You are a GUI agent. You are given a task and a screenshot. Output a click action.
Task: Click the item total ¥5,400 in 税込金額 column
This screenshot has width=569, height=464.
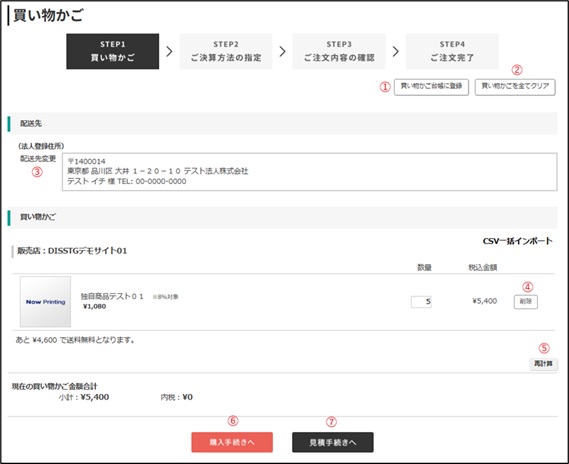pyautogui.click(x=484, y=301)
